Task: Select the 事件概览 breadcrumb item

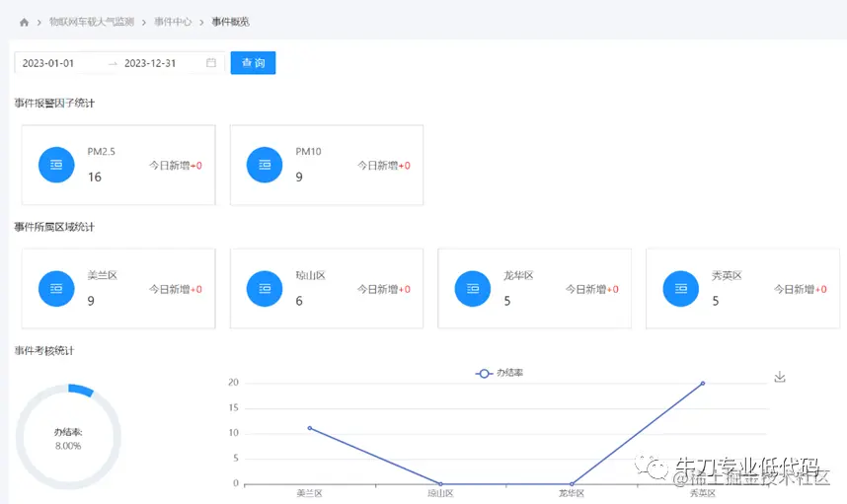Action: tap(231, 22)
